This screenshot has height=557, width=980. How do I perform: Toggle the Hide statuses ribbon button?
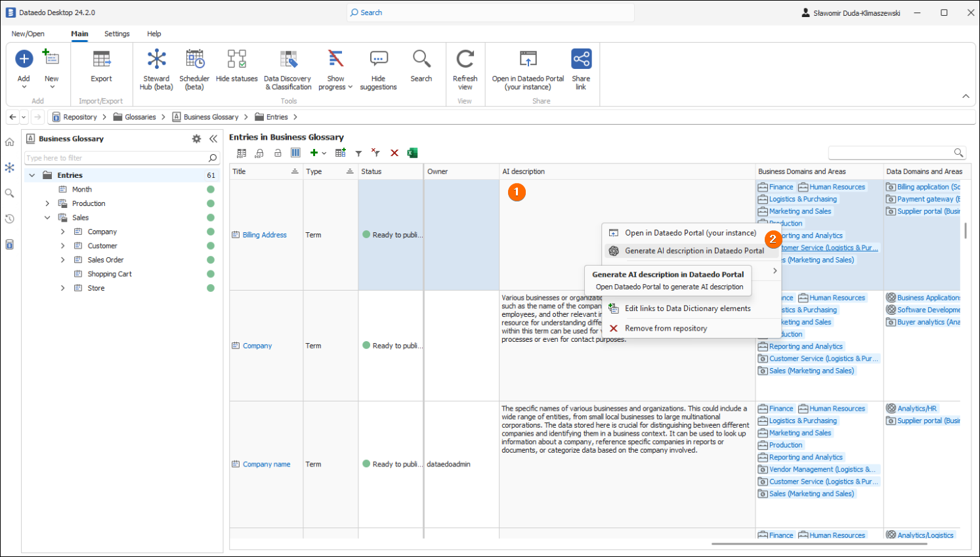click(237, 66)
